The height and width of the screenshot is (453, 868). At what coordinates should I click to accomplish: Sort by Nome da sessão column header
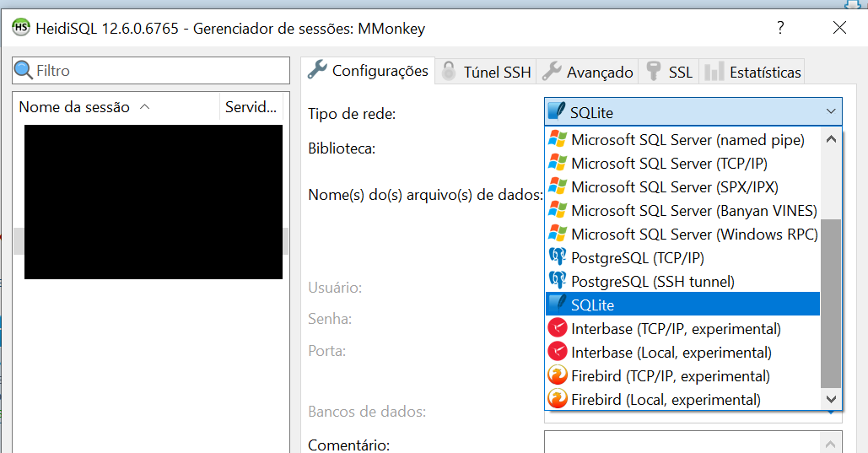116,107
